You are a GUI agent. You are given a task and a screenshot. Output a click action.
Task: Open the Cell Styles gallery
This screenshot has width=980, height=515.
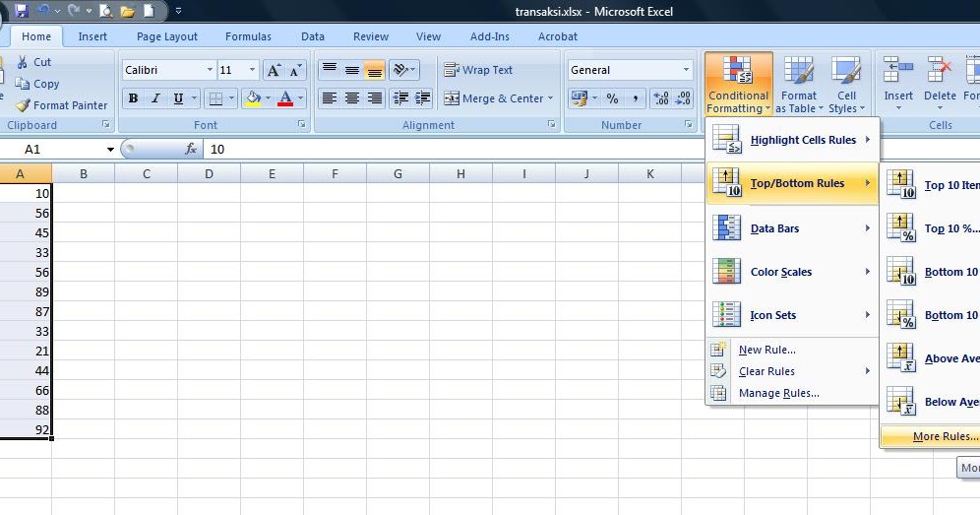click(846, 86)
